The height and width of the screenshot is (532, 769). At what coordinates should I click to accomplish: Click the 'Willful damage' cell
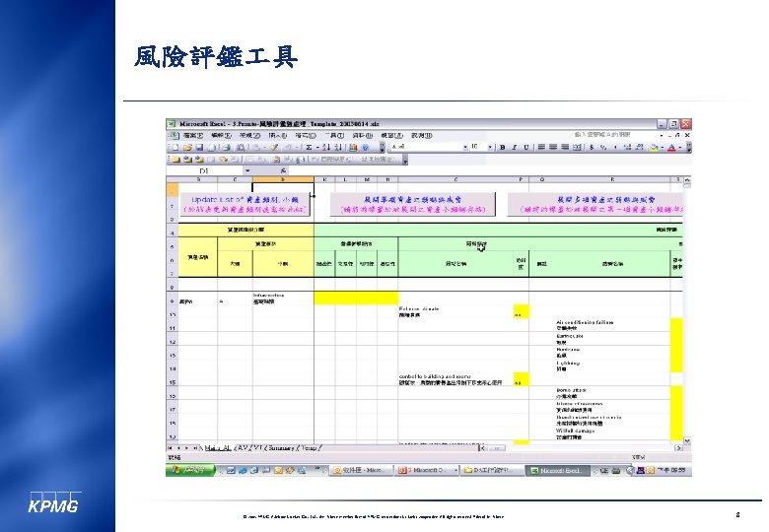pos(599,433)
